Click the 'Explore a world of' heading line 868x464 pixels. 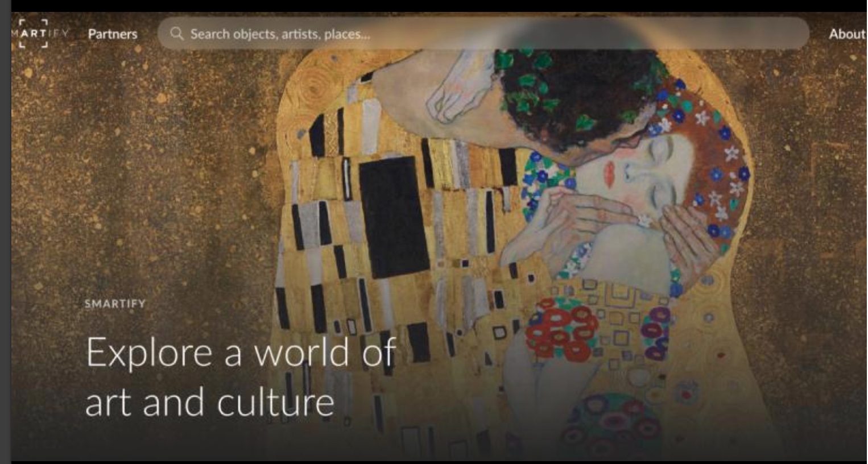point(241,352)
